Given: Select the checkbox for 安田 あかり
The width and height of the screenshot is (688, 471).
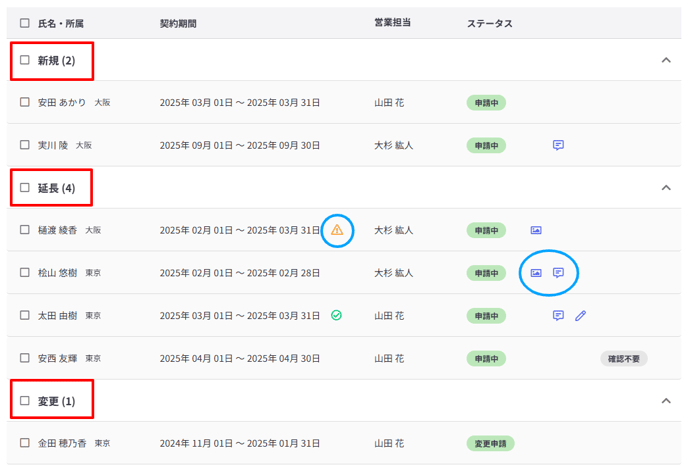Looking at the screenshot, I should click(25, 102).
